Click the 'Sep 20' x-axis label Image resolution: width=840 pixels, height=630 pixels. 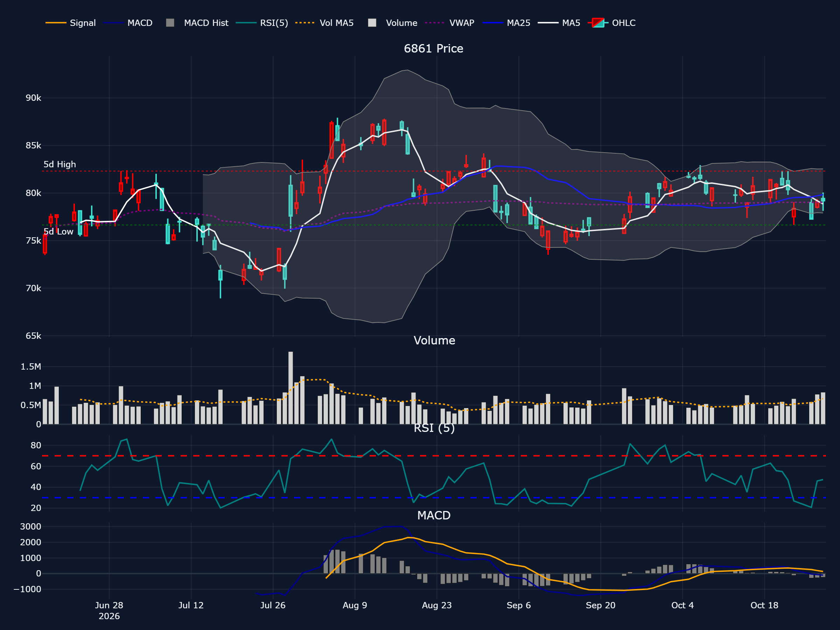(x=600, y=605)
